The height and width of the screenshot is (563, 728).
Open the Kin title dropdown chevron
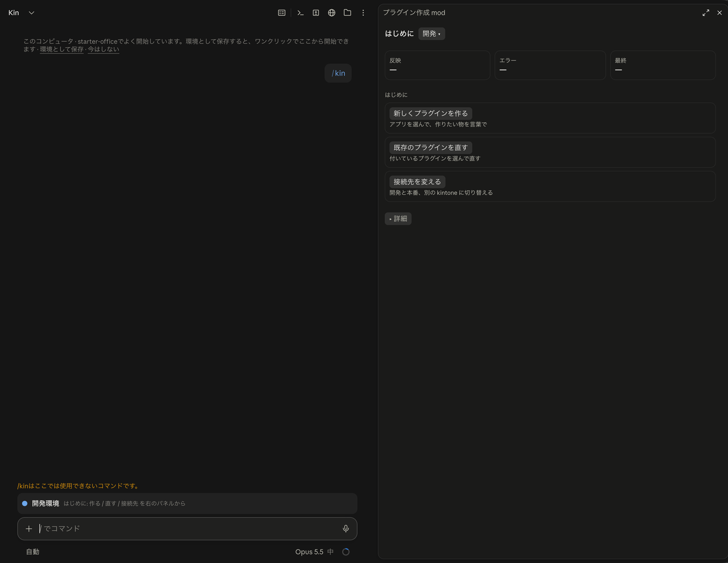click(x=31, y=12)
